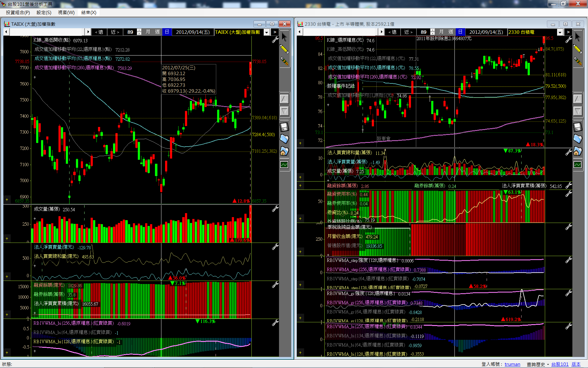Open wrench settings for TAIEX 法人淨買賣 panel
This screenshot has height=368, width=588.
click(275, 247)
